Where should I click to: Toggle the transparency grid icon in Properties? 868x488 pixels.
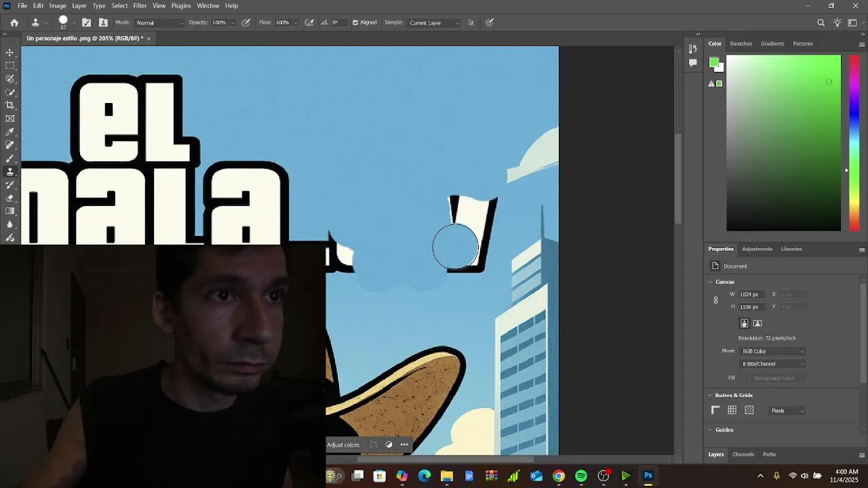(749, 410)
